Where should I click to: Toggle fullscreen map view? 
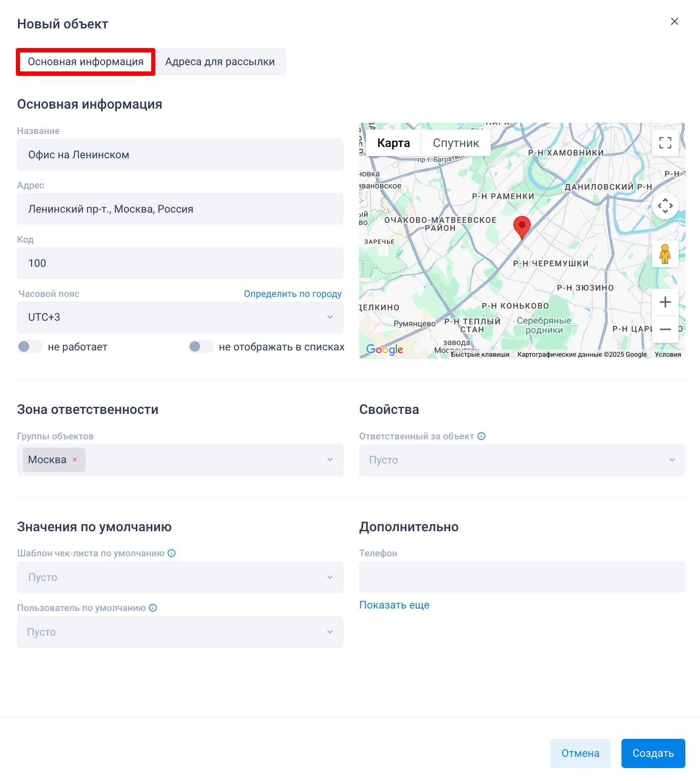(665, 143)
